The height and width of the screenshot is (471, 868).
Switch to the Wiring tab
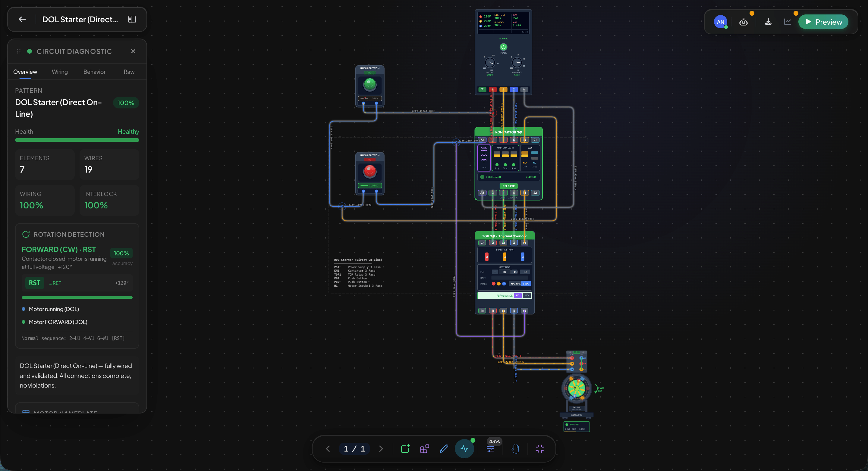[60, 72]
